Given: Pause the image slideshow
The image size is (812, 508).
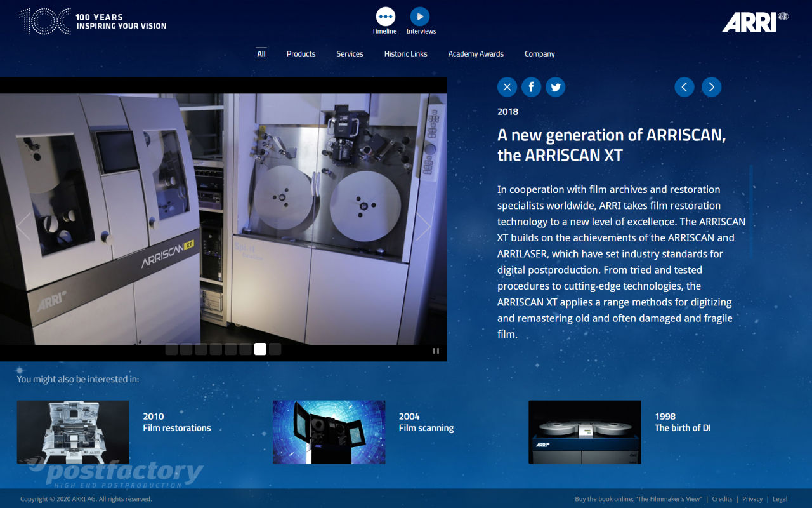Looking at the screenshot, I should tap(436, 351).
